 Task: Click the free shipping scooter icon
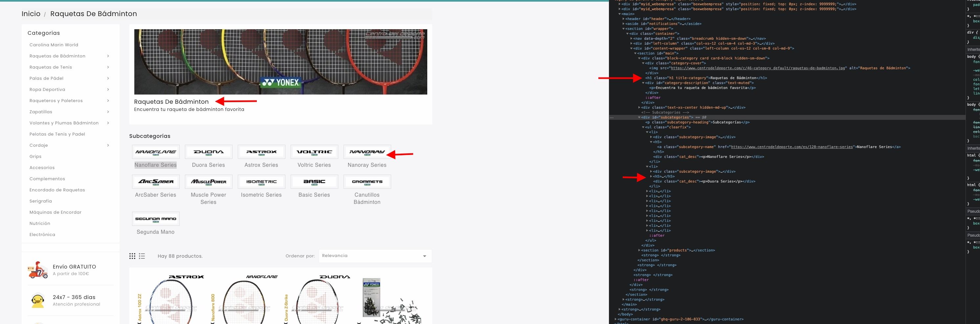38,270
